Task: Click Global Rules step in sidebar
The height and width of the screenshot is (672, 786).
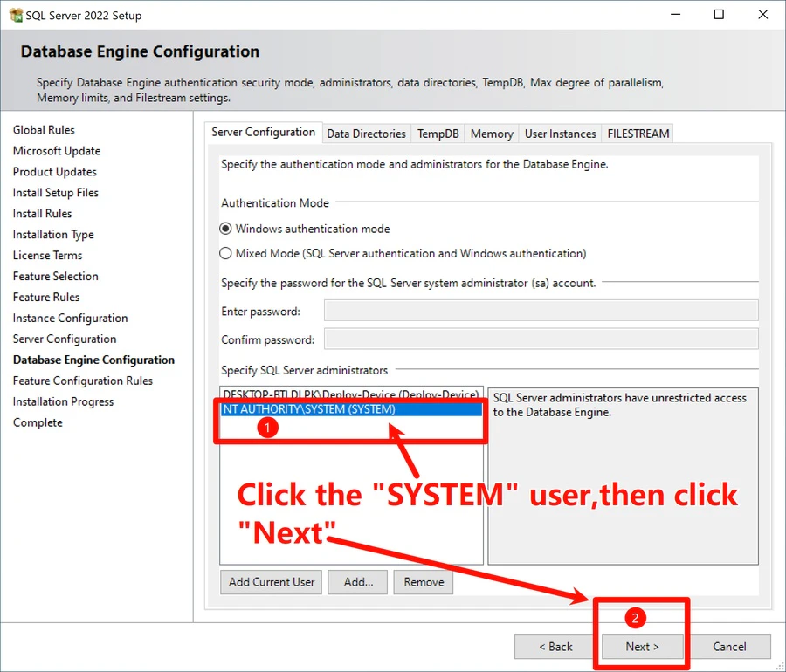Action: [x=44, y=130]
